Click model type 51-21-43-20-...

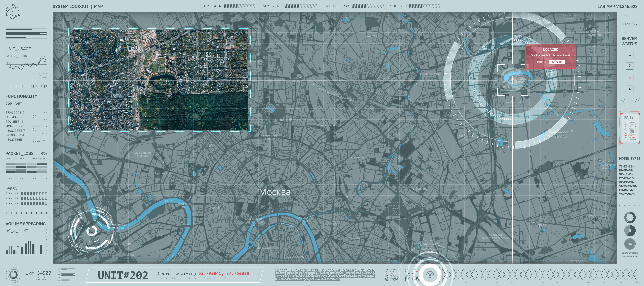[629, 186]
